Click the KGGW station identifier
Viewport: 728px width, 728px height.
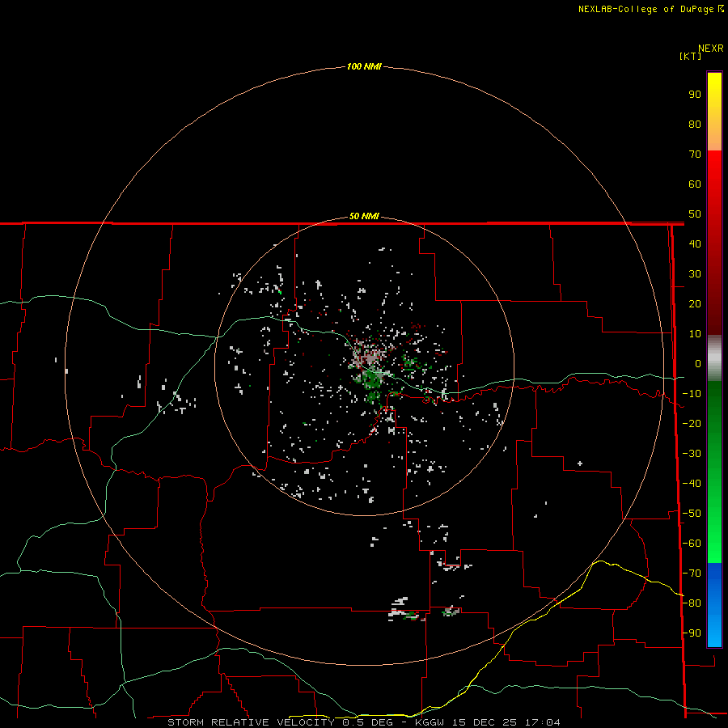click(430, 722)
